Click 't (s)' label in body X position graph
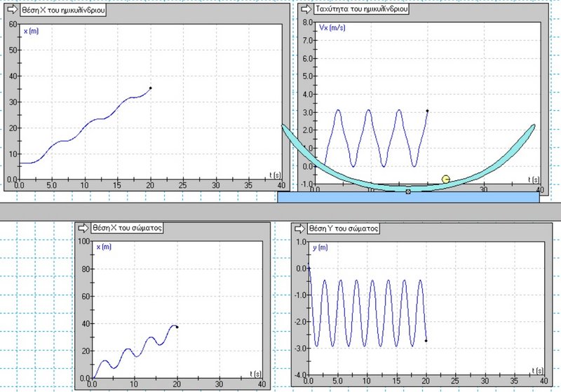 [255, 374]
